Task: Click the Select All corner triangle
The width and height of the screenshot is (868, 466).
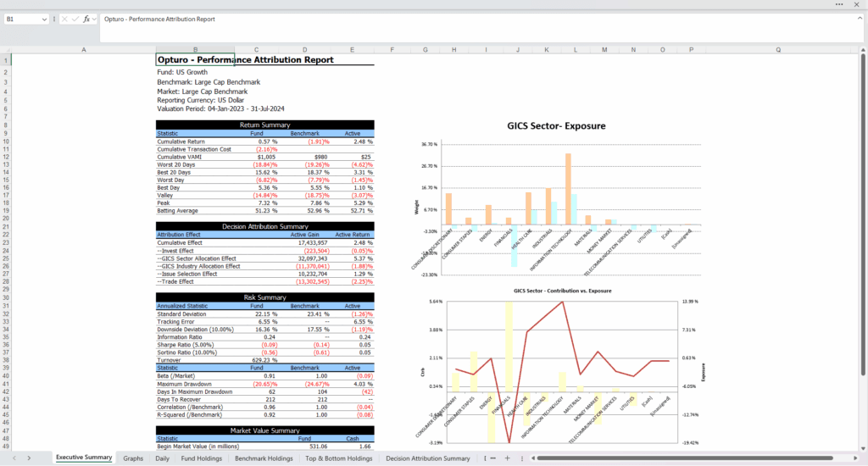Action: pyautogui.click(x=6, y=50)
